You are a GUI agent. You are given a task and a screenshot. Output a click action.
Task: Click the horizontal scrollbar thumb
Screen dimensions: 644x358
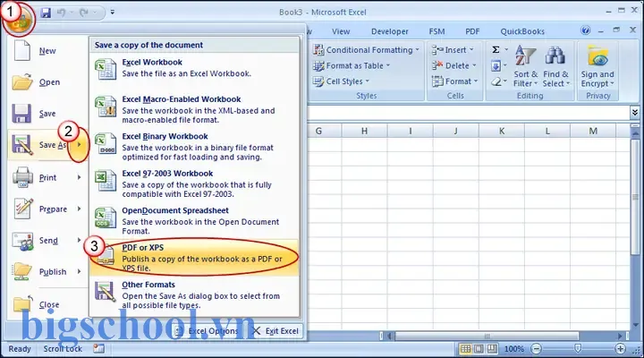pyautogui.click(x=487, y=337)
